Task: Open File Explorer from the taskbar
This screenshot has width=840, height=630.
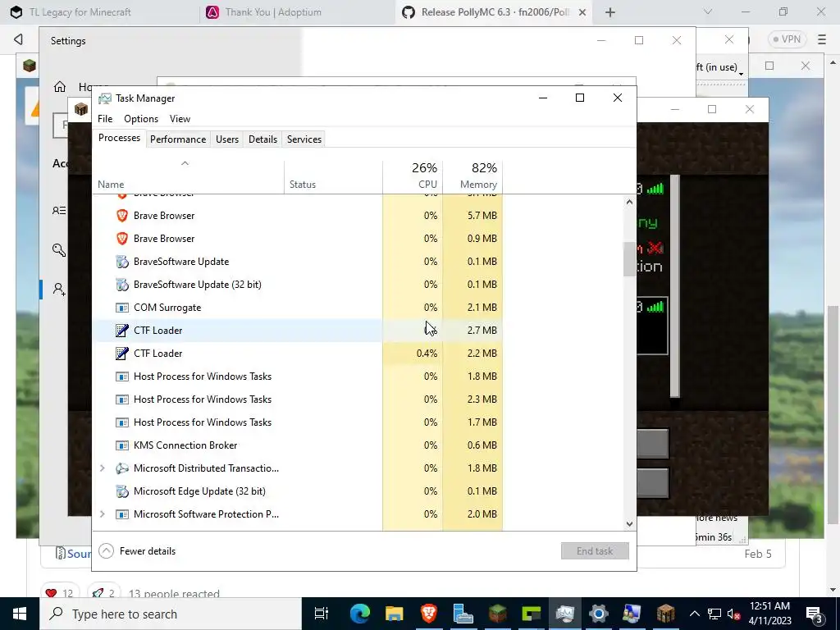Action: coord(395,614)
